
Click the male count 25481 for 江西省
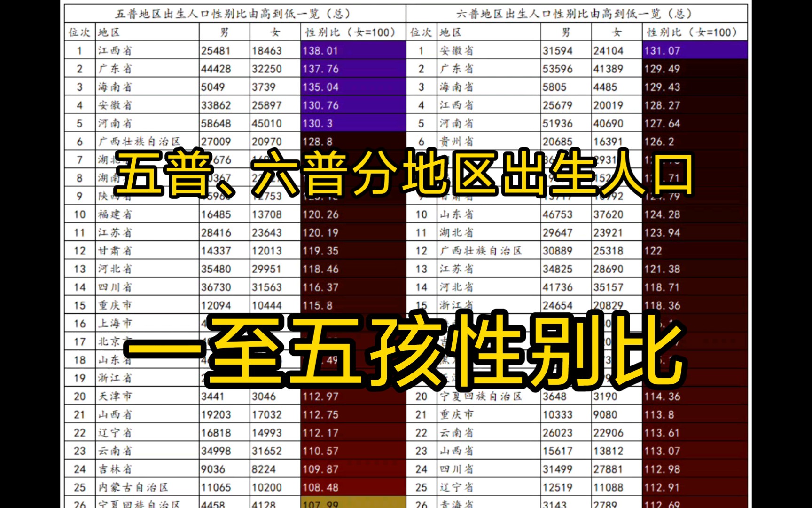click(x=216, y=51)
